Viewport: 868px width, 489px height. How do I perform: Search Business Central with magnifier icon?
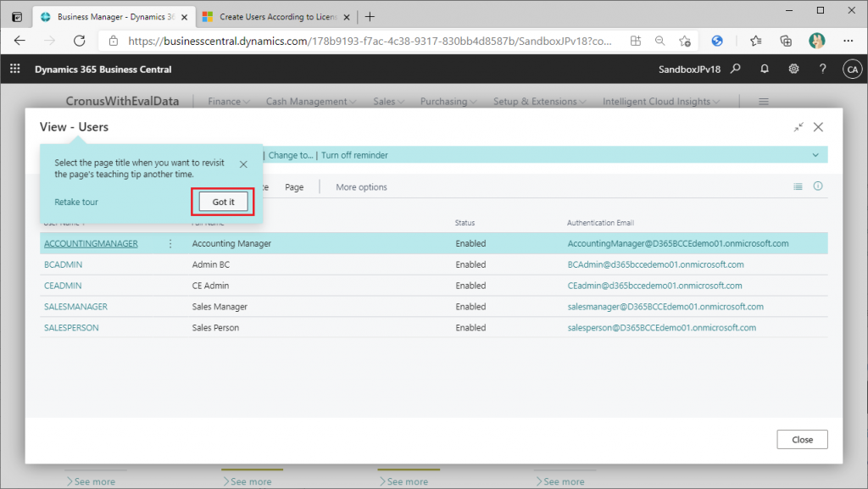735,69
